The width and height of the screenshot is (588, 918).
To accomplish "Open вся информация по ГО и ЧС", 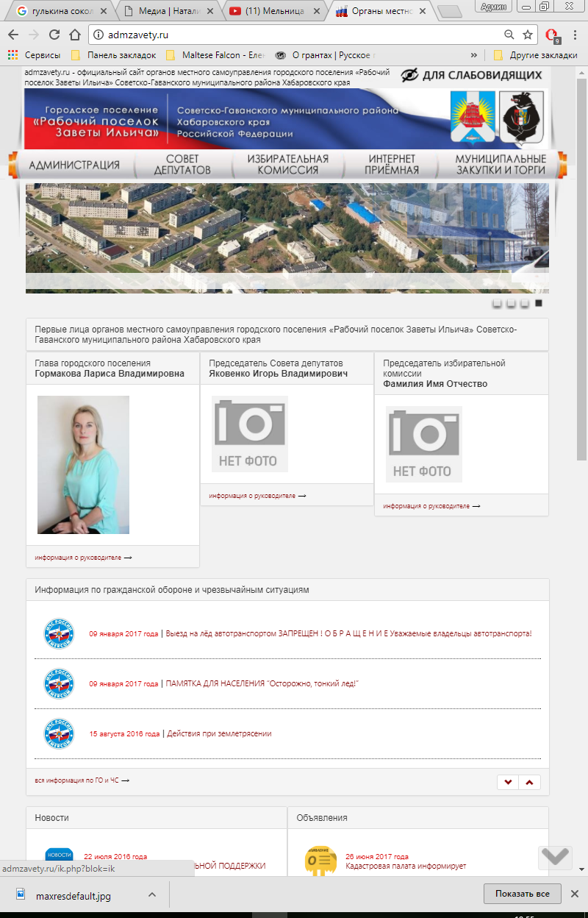I will (x=82, y=780).
